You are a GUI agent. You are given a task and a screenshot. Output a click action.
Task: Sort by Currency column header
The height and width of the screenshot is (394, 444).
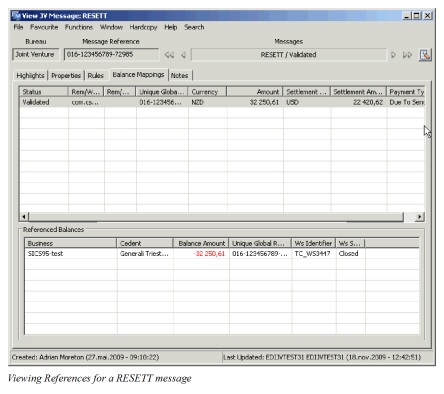click(207, 92)
